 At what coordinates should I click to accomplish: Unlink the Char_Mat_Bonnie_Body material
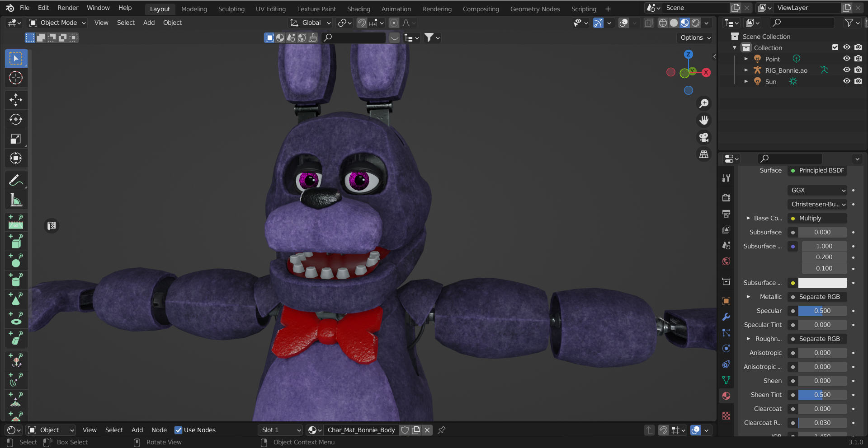(x=427, y=430)
